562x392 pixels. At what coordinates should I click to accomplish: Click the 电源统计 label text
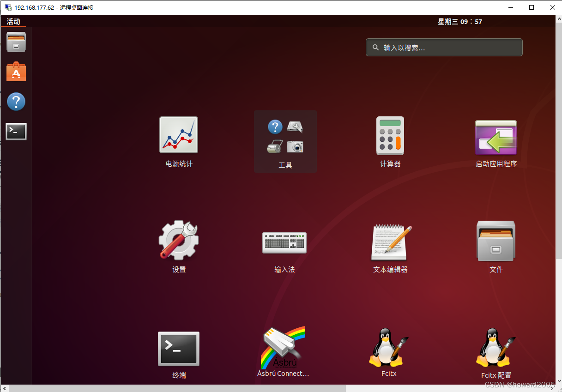click(x=179, y=163)
